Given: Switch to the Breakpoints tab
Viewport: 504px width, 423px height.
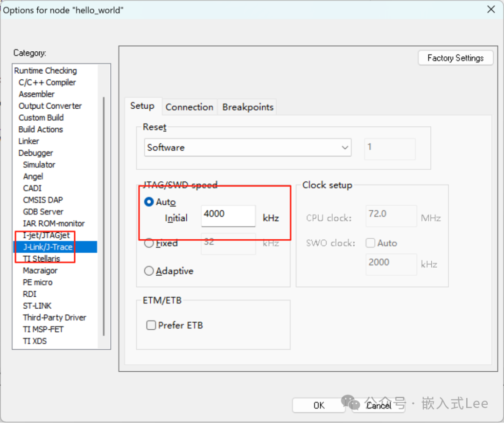Looking at the screenshot, I should point(247,107).
